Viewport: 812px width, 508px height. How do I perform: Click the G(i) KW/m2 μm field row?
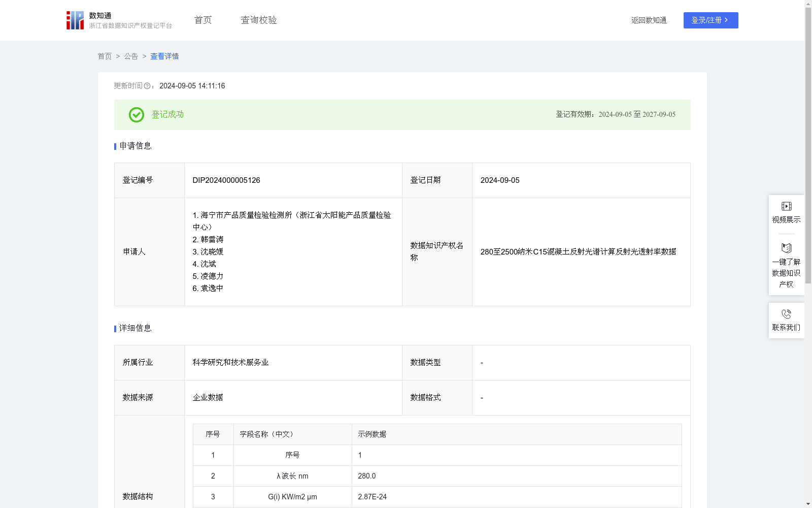pos(437,497)
